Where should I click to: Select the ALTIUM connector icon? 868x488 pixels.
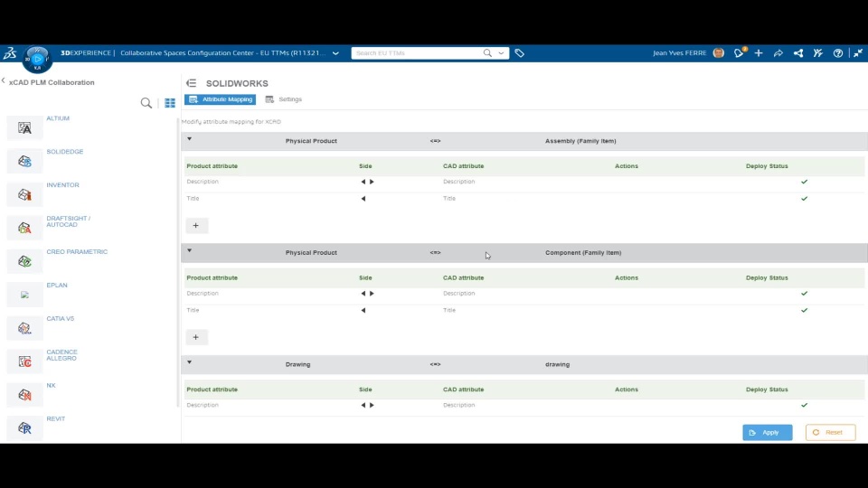(24, 127)
